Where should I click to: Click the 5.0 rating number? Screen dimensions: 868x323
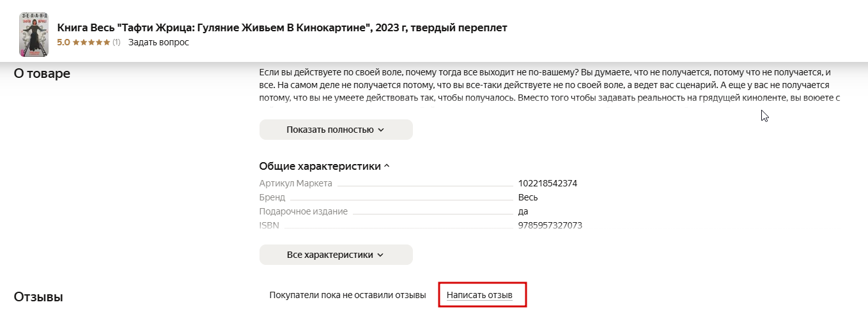tap(63, 43)
